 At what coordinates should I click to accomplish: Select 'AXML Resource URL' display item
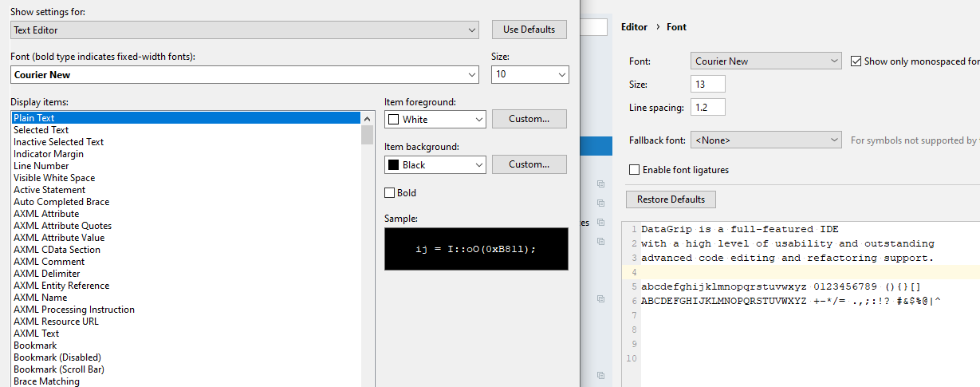click(x=186, y=322)
